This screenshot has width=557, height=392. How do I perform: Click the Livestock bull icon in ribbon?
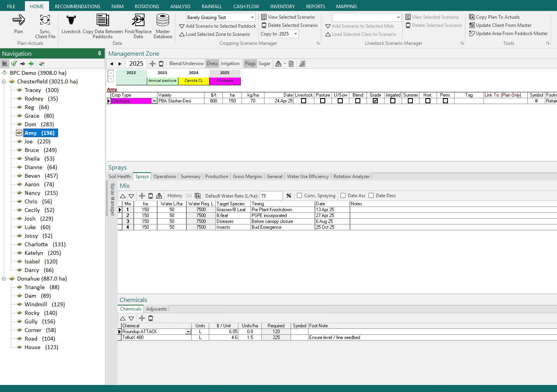[71, 20]
